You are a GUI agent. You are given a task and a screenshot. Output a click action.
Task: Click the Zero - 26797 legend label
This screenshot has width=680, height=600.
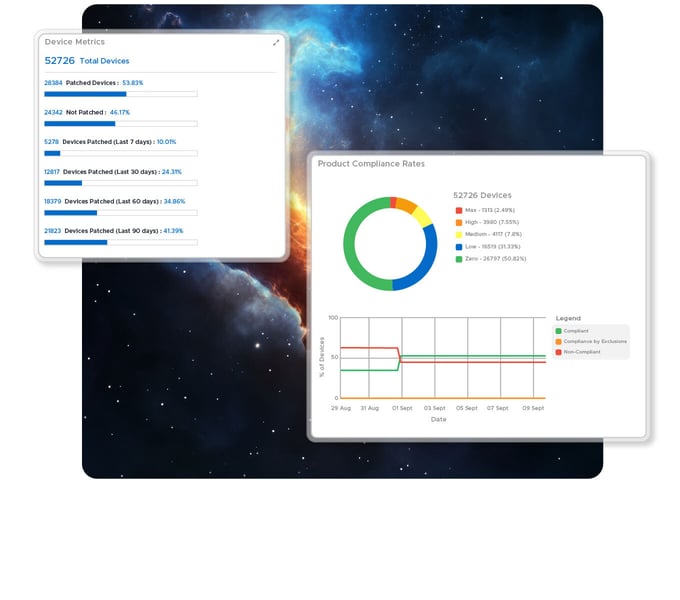click(496, 259)
